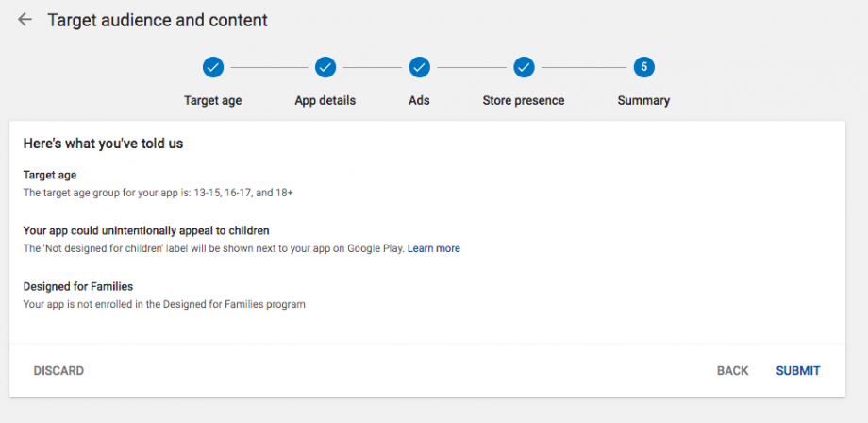868x423 pixels.
Task: Click the 'Target audience and content' page title
Action: click(x=158, y=20)
